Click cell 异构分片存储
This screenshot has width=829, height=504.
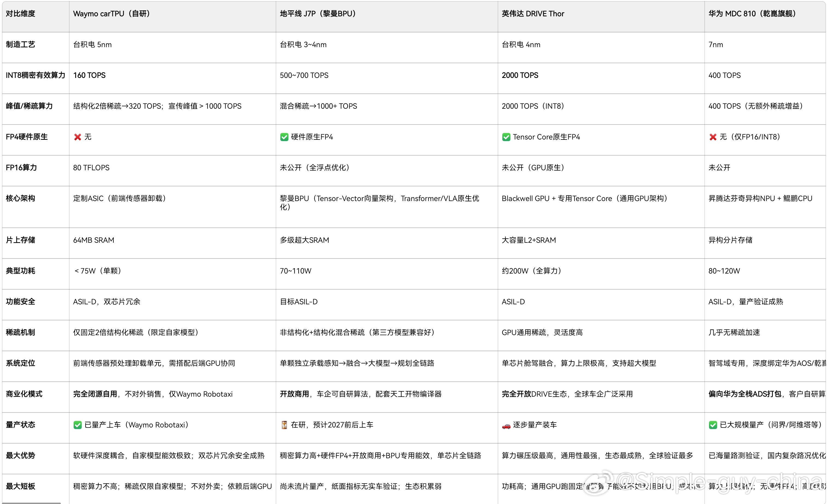point(731,240)
